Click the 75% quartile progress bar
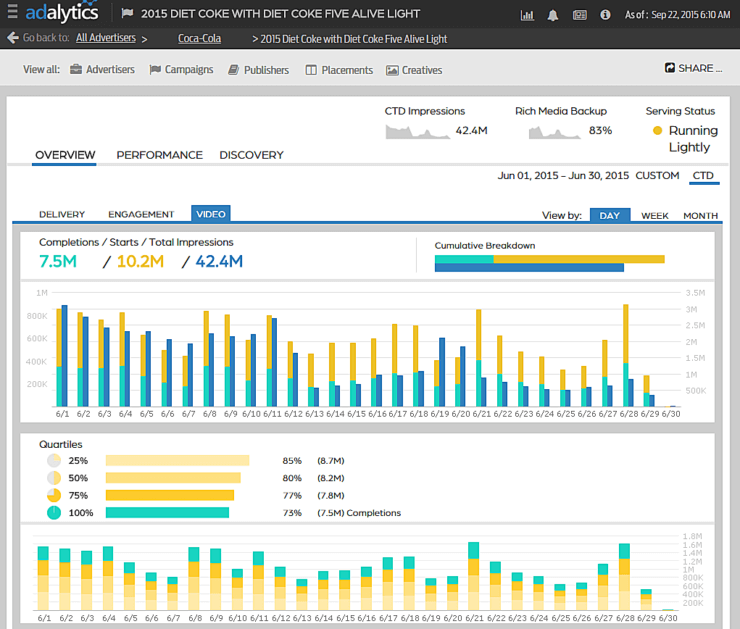740x629 pixels. click(x=170, y=495)
